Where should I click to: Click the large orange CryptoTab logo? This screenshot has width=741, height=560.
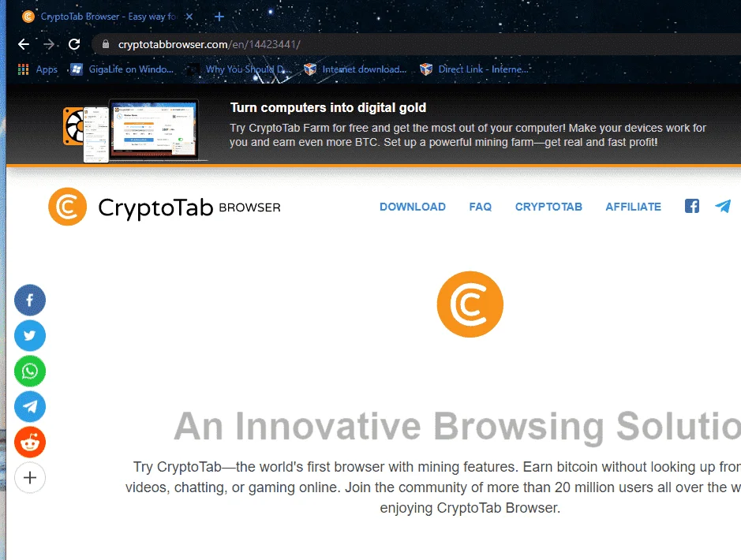(x=470, y=304)
